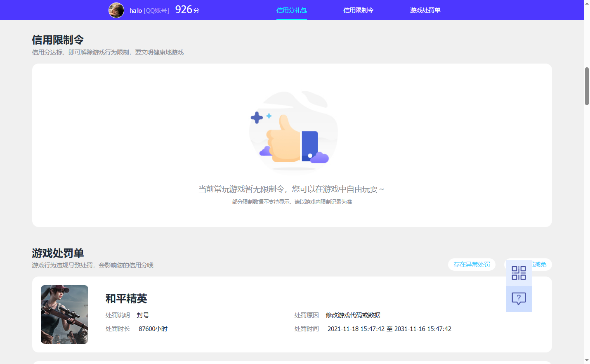Click the 游戏行为违规导致处罚 subtitle text
Viewport: 590px width, 364px height.
click(92, 265)
